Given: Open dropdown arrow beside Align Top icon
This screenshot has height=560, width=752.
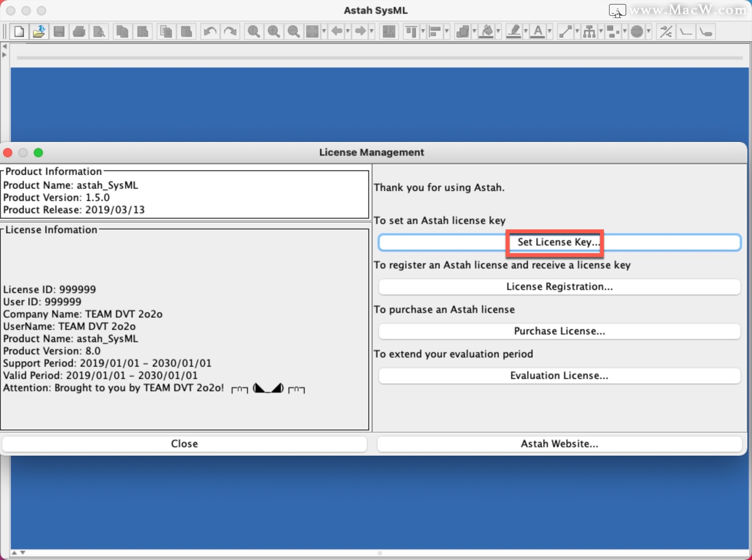Looking at the screenshot, I should point(423,31).
